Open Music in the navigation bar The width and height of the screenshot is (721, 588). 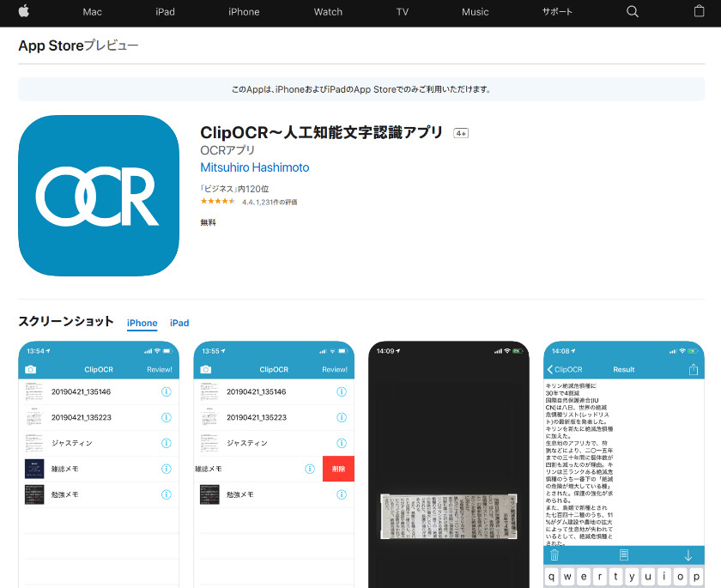click(475, 12)
